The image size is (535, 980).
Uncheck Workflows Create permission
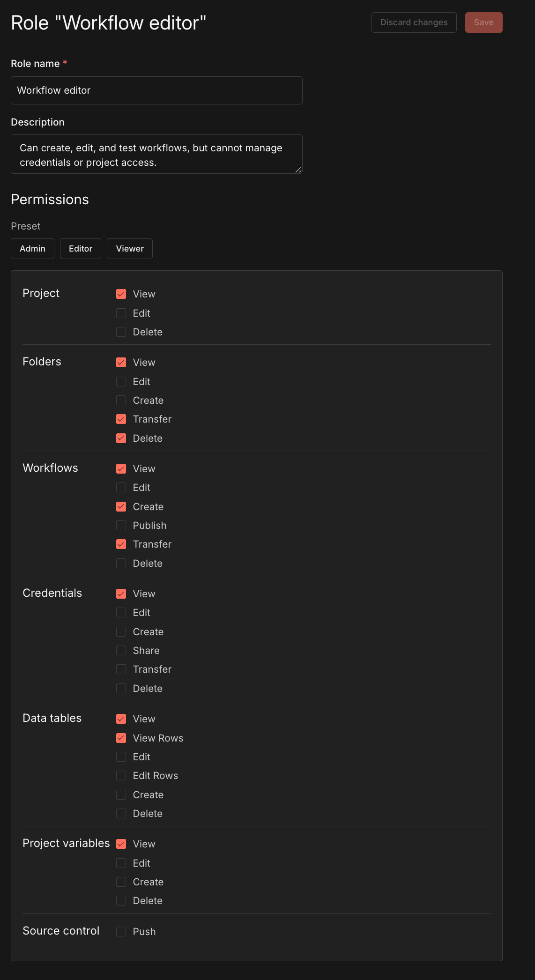(x=121, y=507)
